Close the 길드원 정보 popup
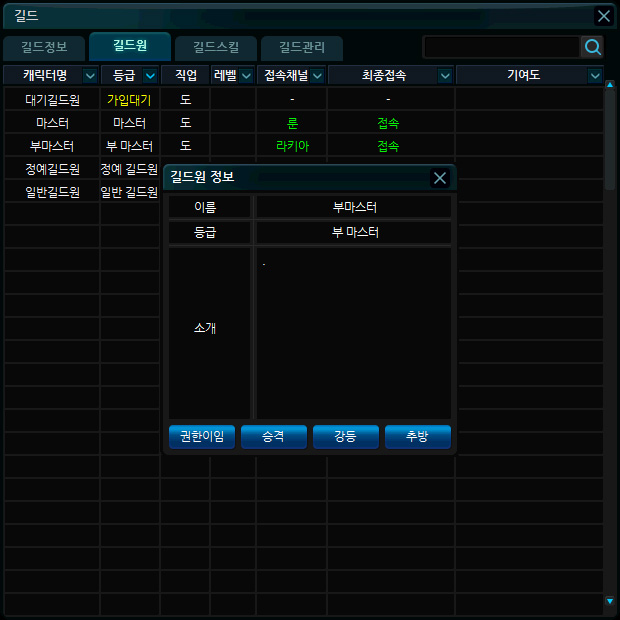Viewport: 620px width, 620px height. [x=440, y=178]
